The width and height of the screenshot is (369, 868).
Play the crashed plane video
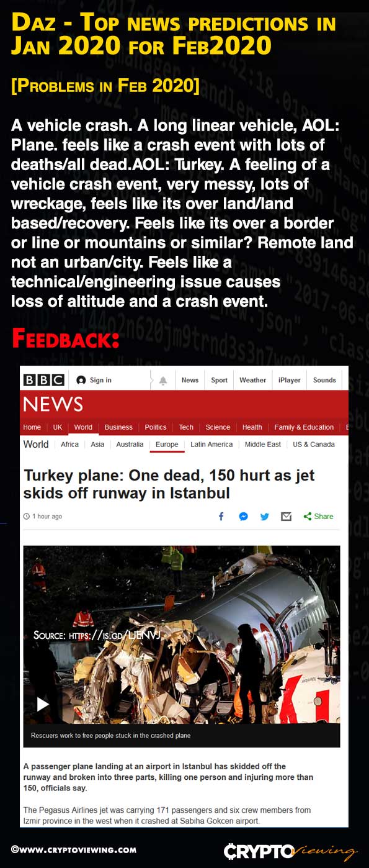coord(43,703)
